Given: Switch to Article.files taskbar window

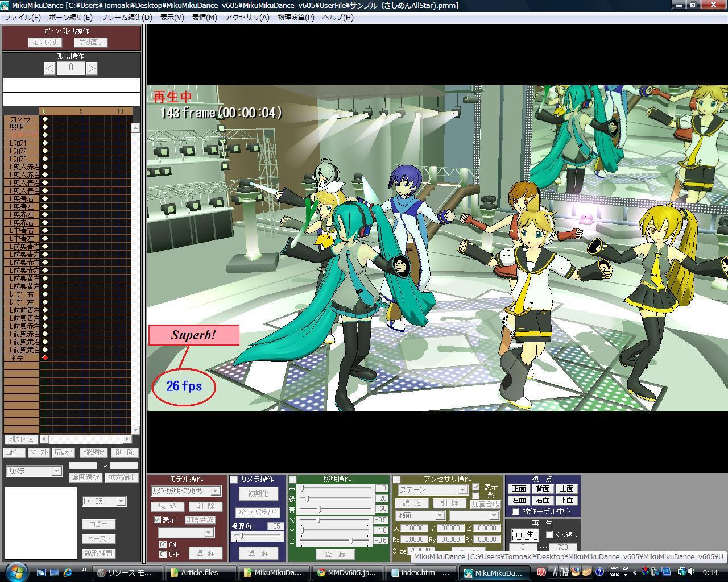Looking at the screenshot, I should pyautogui.click(x=201, y=572).
